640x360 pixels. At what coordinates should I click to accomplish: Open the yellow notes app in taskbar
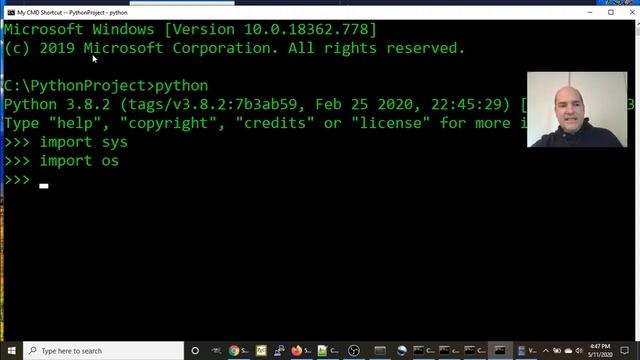261,351
